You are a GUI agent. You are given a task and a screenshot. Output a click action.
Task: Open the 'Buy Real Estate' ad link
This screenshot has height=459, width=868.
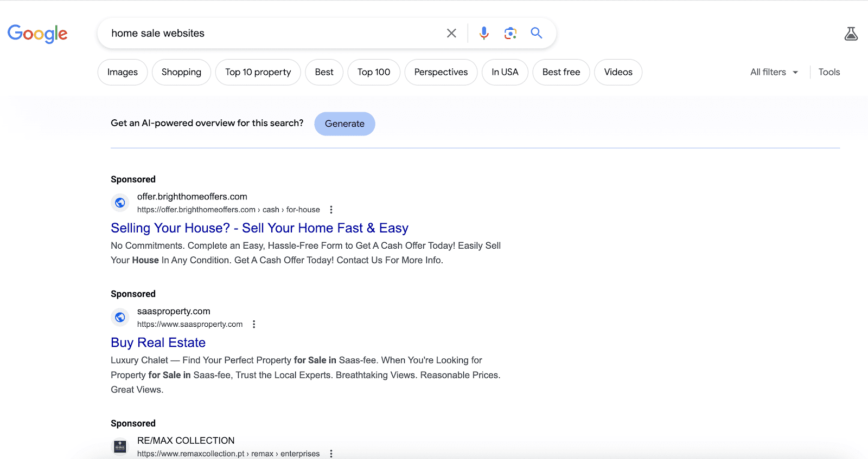[x=158, y=342]
